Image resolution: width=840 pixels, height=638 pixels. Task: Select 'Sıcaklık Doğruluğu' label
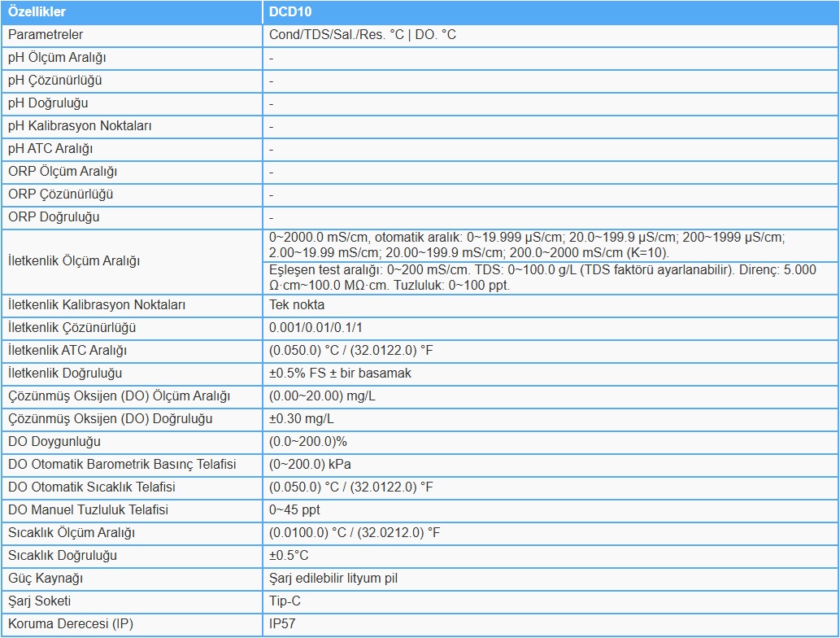click(62, 556)
